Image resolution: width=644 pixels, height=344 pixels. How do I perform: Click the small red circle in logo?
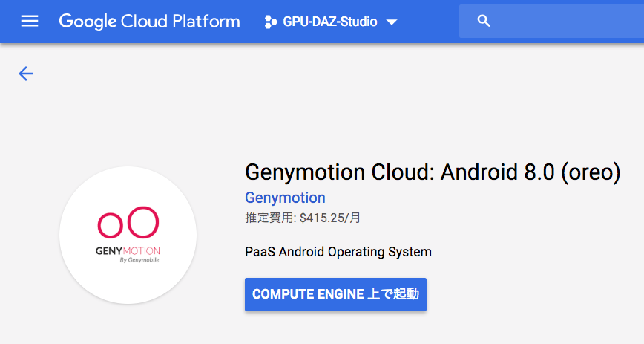click(110, 225)
